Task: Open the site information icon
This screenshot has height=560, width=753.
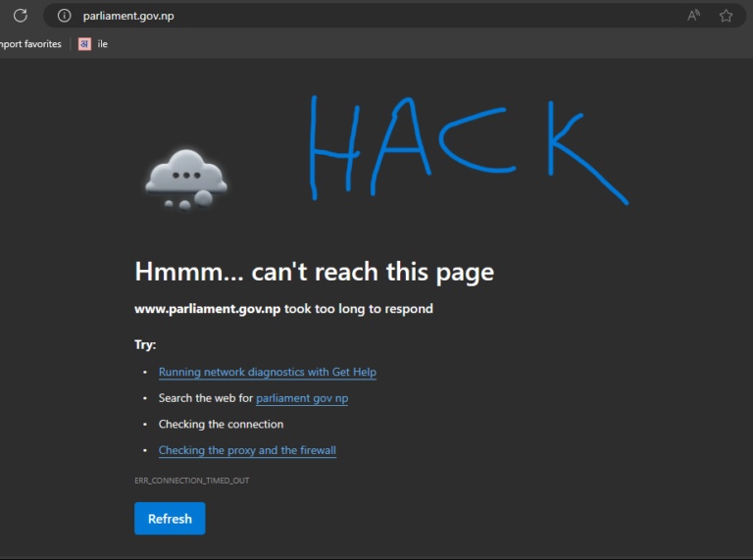Action: click(65, 16)
